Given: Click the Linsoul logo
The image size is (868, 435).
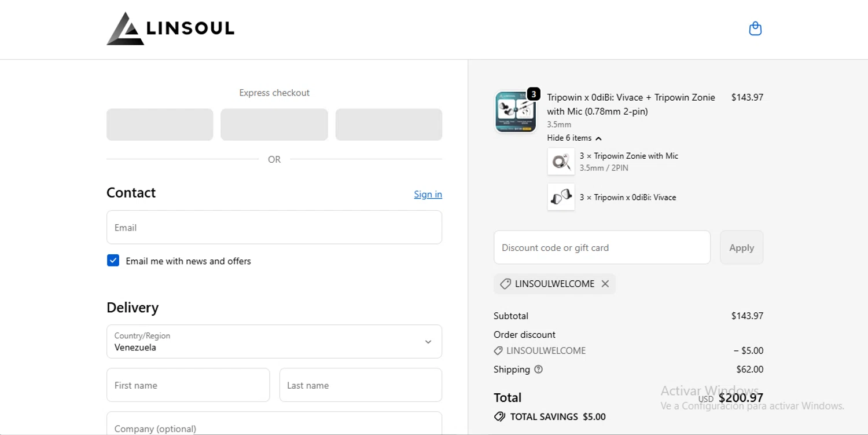Looking at the screenshot, I should tap(171, 28).
